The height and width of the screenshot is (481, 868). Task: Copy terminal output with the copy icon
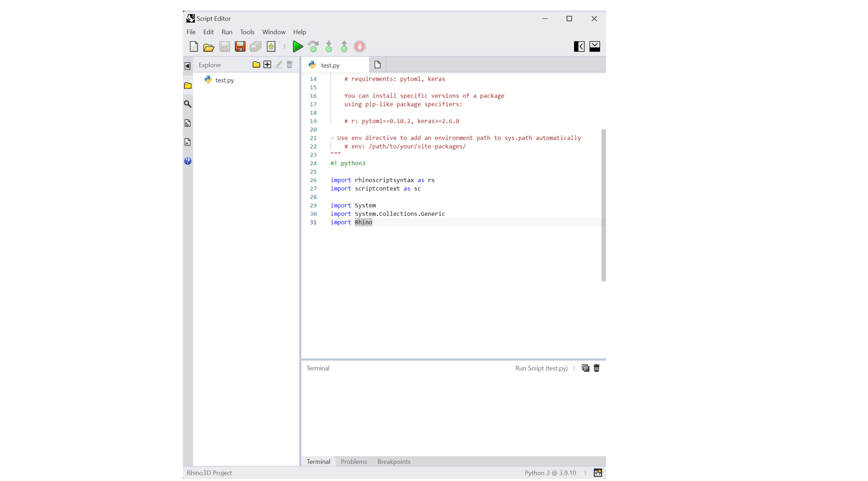(x=585, y=368)
